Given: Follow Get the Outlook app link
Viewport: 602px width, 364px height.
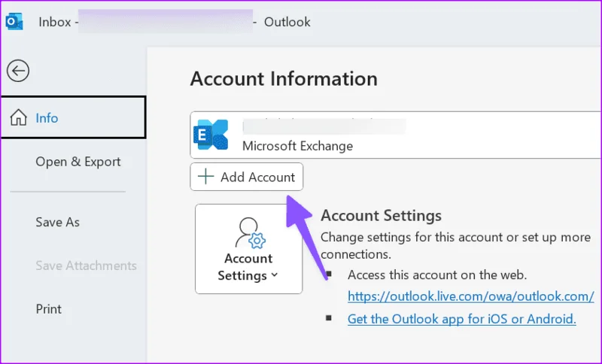Looking at the screenshot, I should coord(461,319).
